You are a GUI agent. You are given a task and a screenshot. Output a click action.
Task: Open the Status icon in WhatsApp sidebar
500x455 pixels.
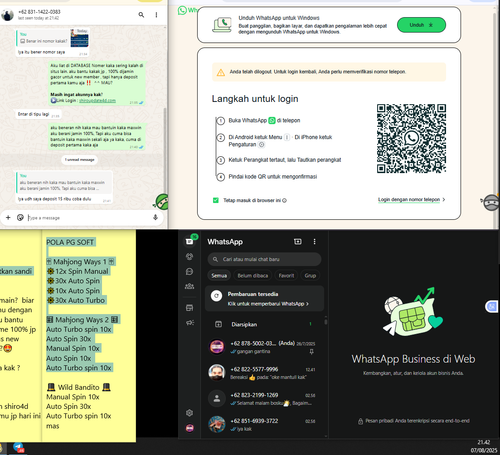(x=190, y=256)
